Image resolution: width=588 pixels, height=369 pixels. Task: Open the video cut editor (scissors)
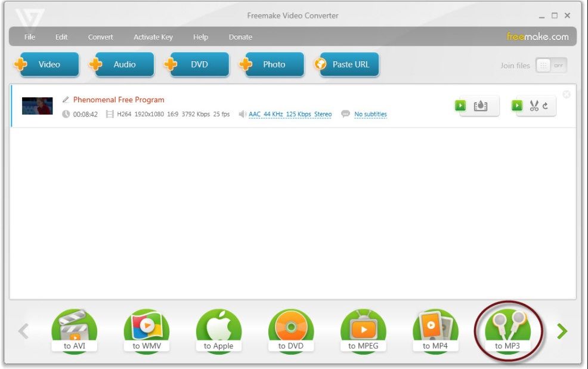point(534,106)
